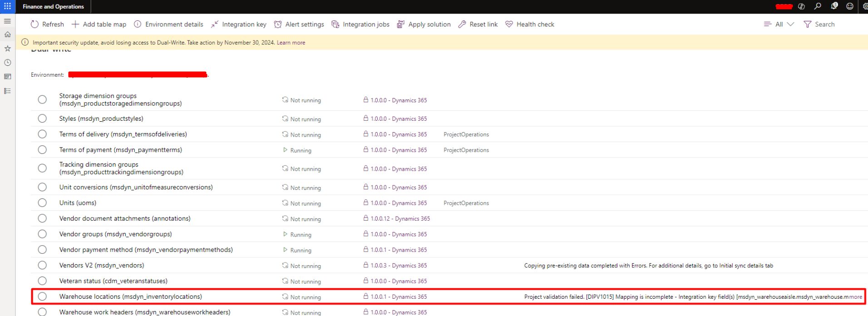Click 1.0.0.3 - Dynamics 365 version
The height and width of the screenshot is (316, 868).
click(x=399, y=266)
